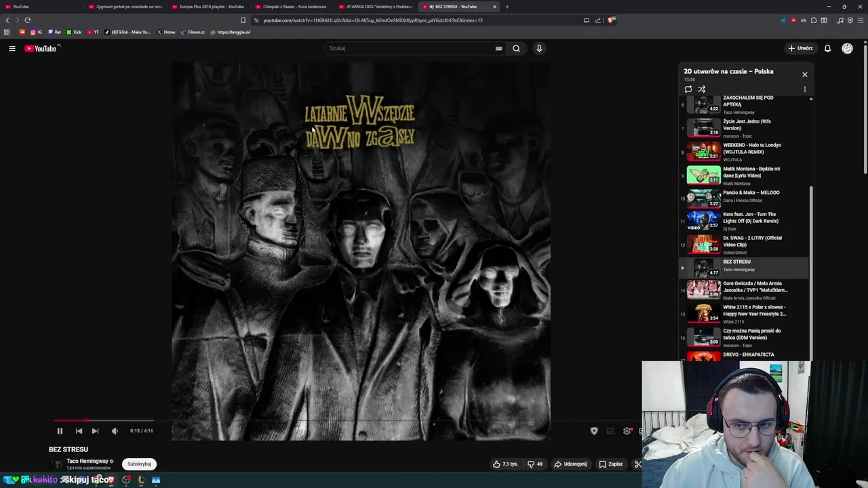Play Dr. SWAG - 2 LITRY clip
The height and width of the screenshot is (488, 868).
(x=745, y=245)
